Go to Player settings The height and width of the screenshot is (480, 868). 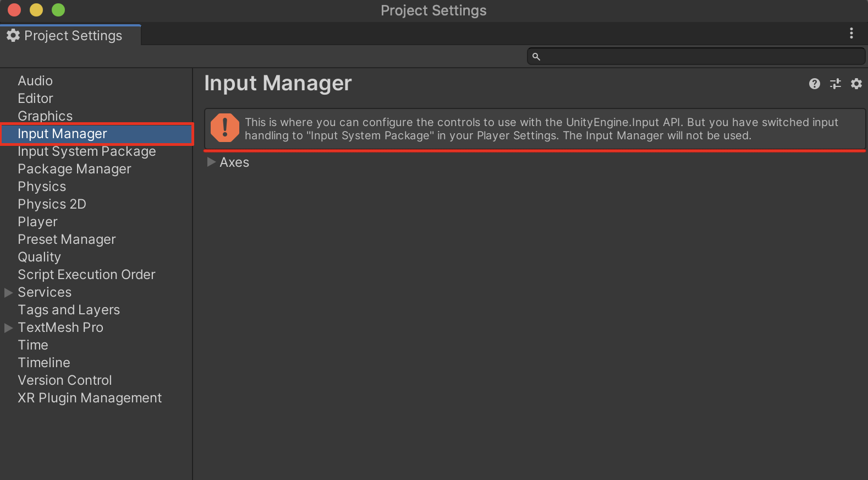click(x=37, y=222)
